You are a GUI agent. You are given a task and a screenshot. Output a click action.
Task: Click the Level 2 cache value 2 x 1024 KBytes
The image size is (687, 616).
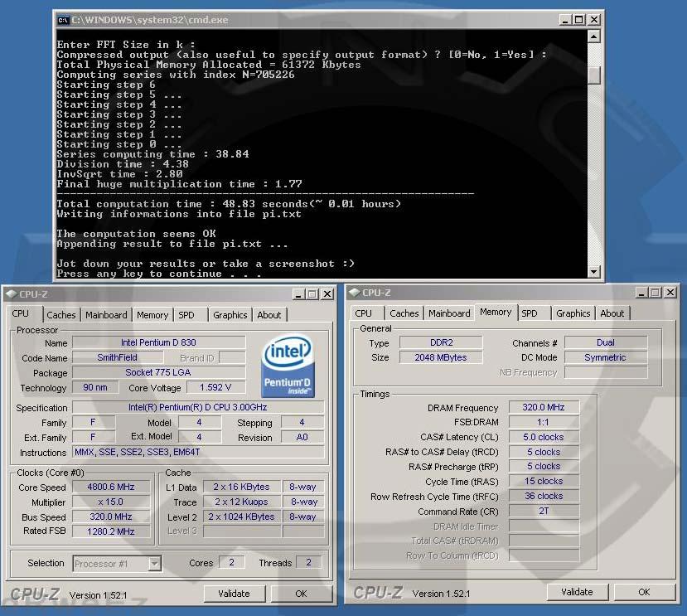coord(241,517)
